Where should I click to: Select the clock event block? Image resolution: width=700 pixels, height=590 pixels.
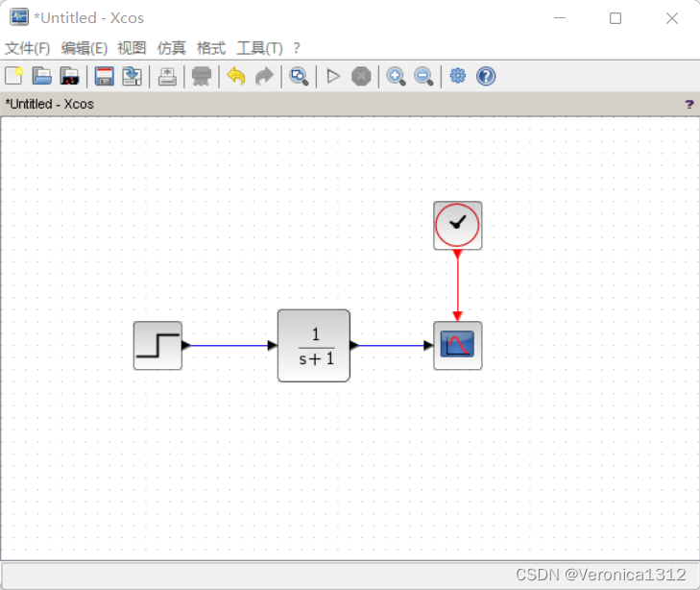click(458, 226)
